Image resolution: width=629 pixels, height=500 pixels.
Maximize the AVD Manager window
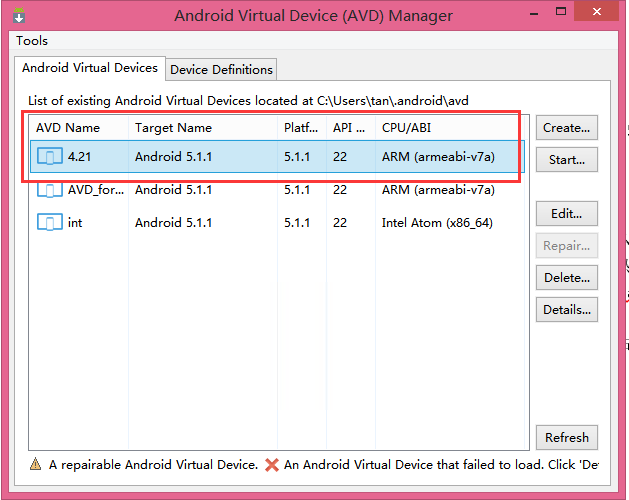pos(561,12)
